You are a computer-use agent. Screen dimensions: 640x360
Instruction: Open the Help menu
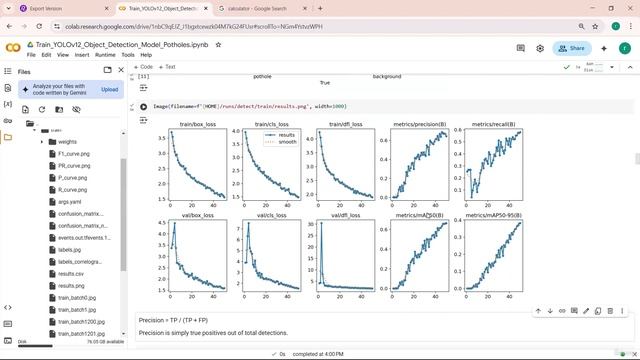(x=146, y=55)
